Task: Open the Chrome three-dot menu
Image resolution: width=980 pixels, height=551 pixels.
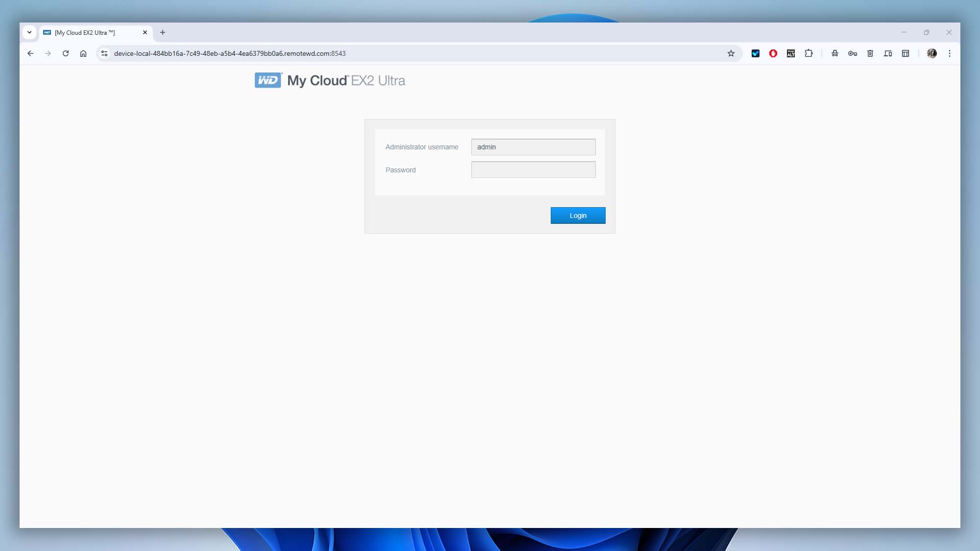Action: [950, 53]
